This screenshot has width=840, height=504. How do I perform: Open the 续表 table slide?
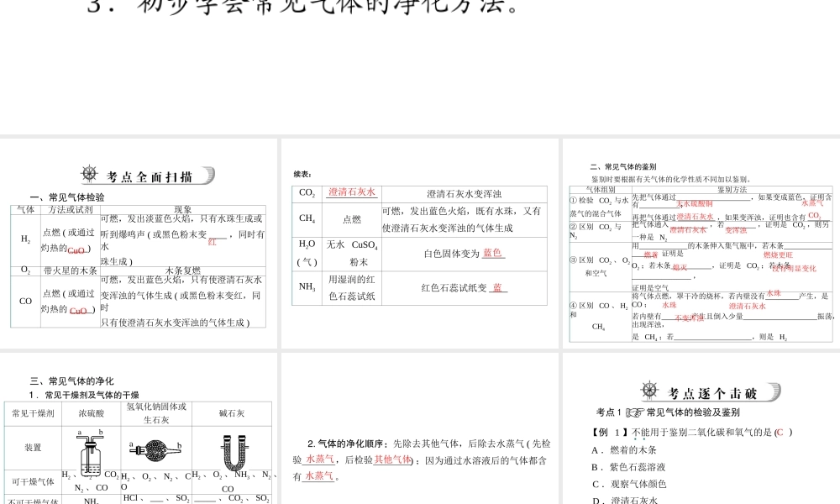tap(419, 244)
